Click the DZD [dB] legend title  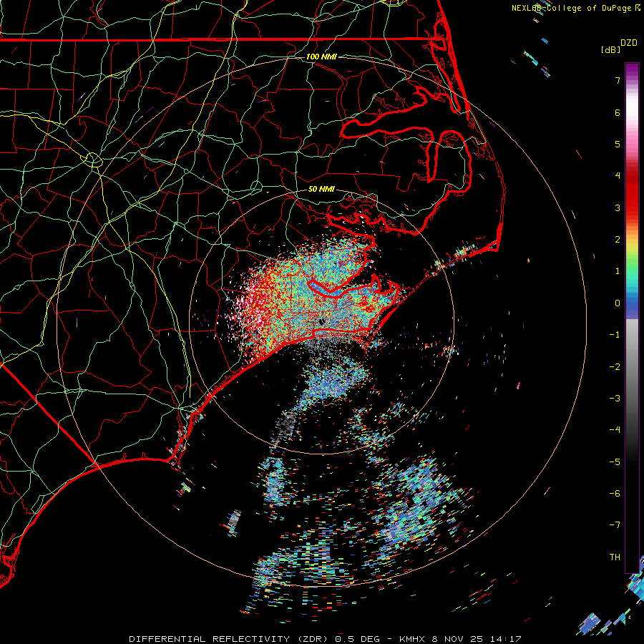pos(619,46)
